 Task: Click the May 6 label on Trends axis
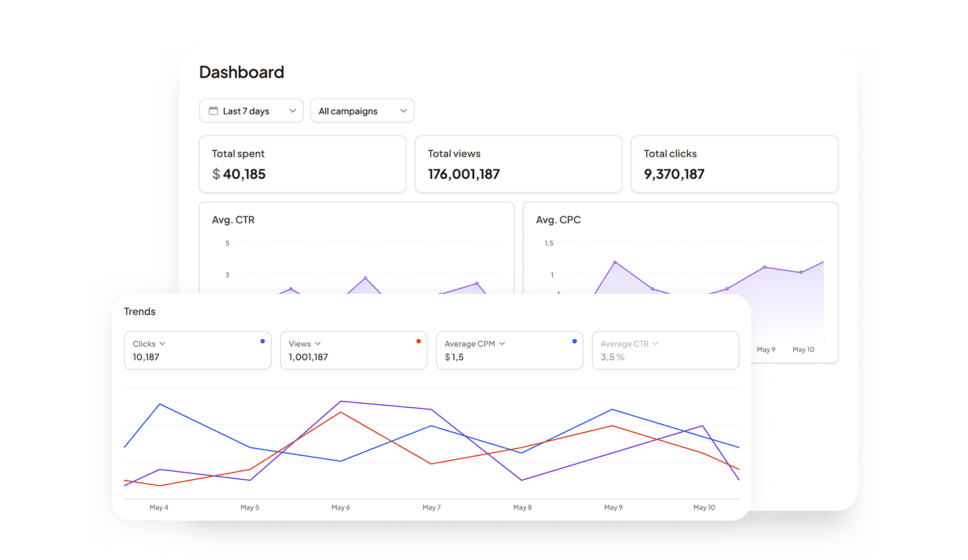(341, 507)
